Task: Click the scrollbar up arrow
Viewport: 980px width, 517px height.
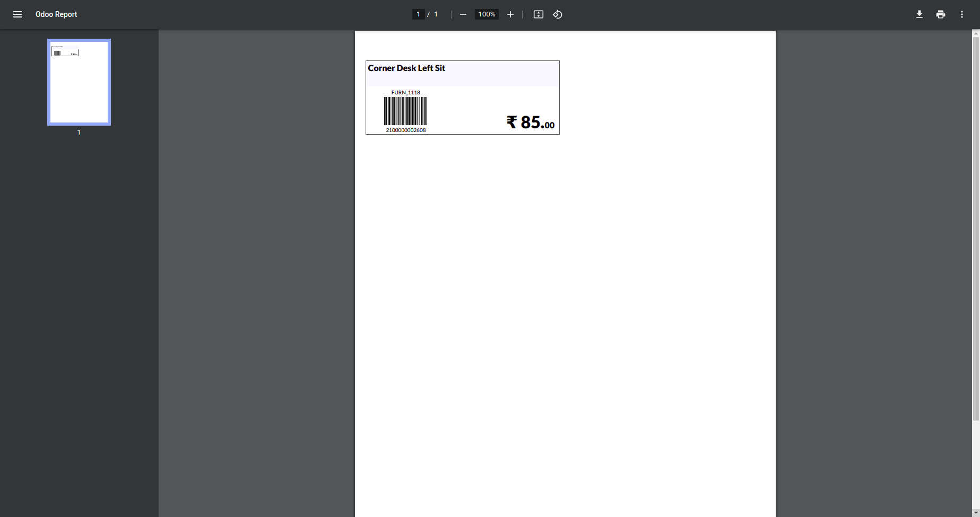Action: click(x=976, y=33)
